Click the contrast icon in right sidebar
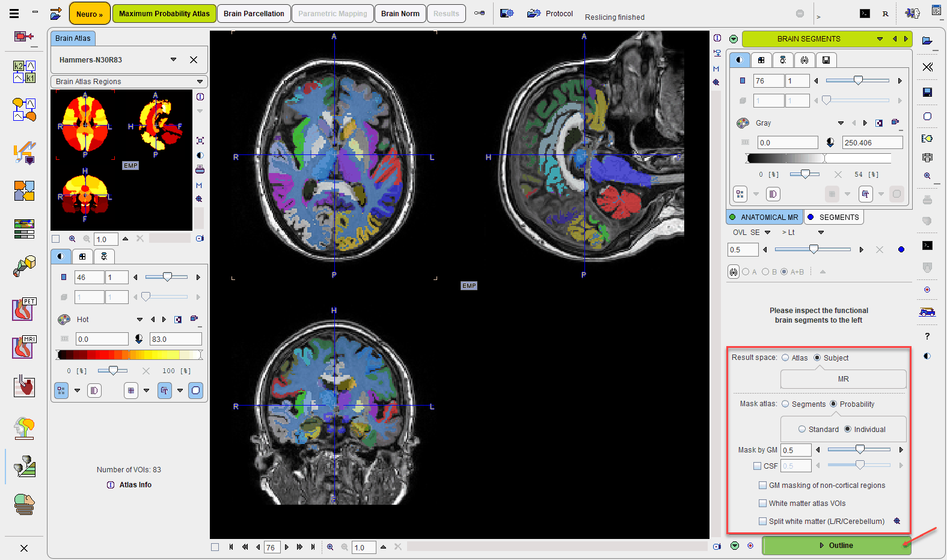This screenshot has height=560, width=947. [x=927, y=356]
